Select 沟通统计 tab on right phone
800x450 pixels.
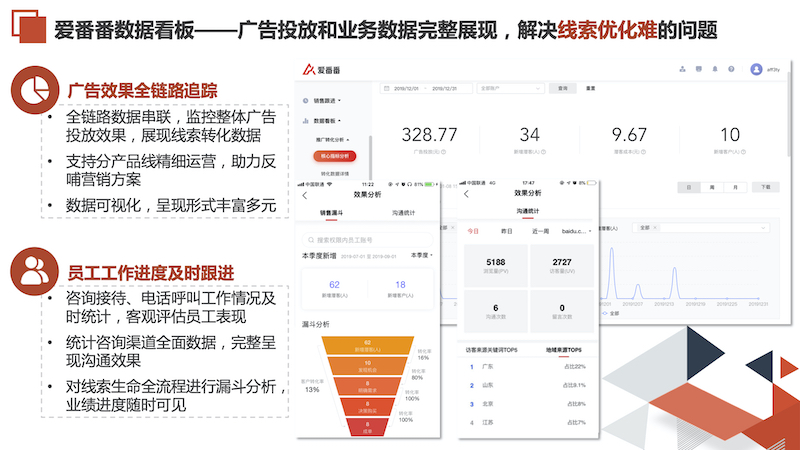point(528,211)
